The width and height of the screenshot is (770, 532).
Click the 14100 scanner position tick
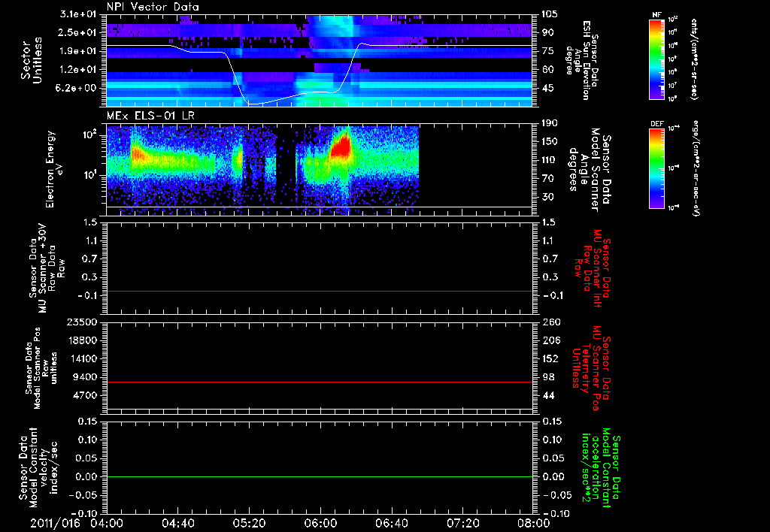pyautogui.click(x=83, y=358)
